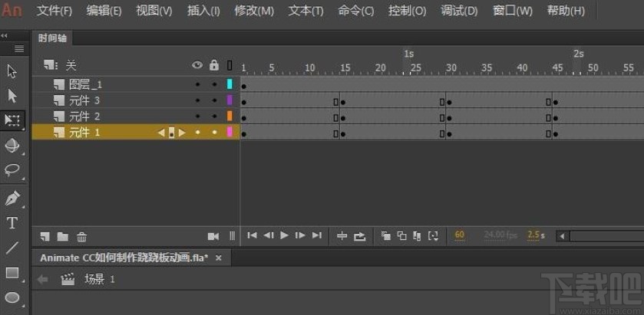Switch to the 时间轴 panel tab
The width and height of the screenshot is (644, 315).
click(x=52, y=38)
